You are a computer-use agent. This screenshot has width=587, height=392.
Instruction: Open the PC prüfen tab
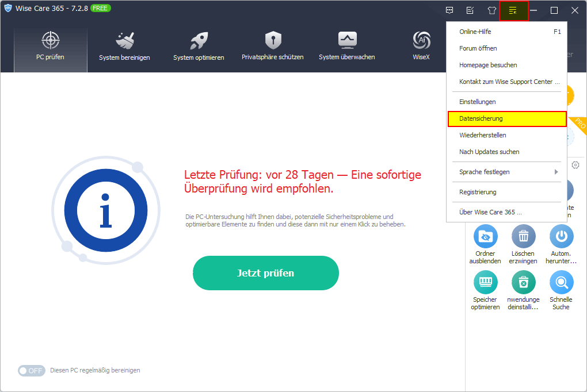click(51, 50)
